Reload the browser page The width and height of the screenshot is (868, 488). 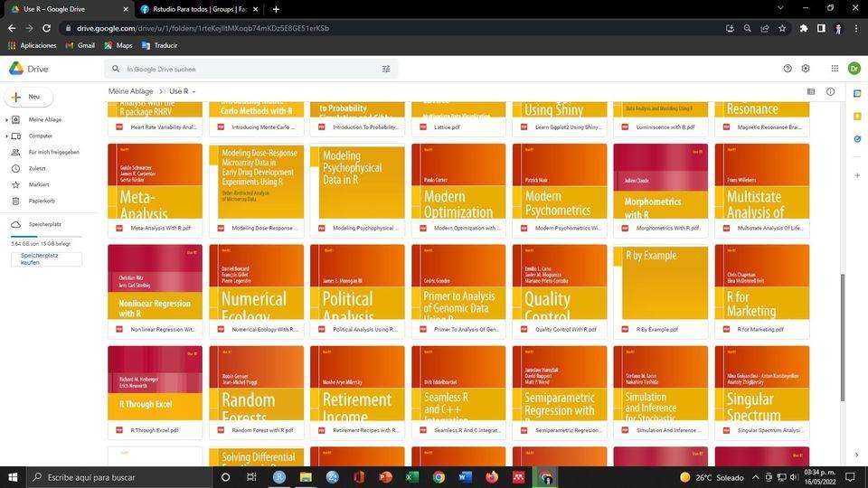(x=46, y=28)
